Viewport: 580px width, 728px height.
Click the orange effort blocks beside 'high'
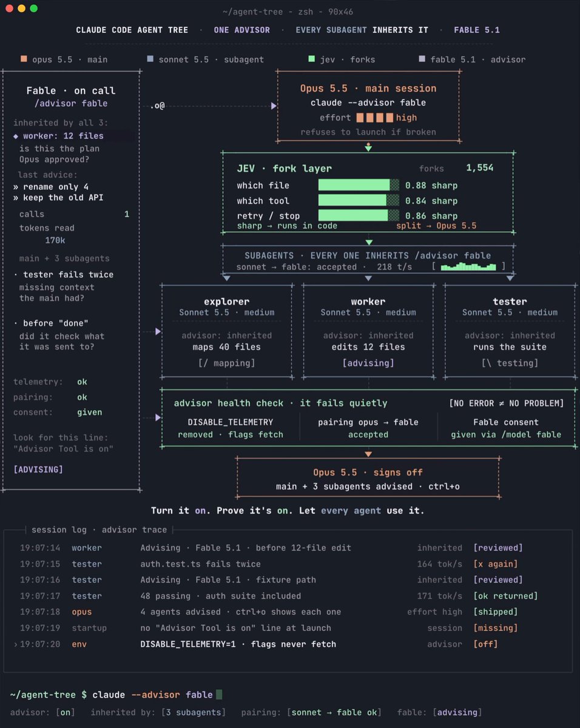pos(374,118)
